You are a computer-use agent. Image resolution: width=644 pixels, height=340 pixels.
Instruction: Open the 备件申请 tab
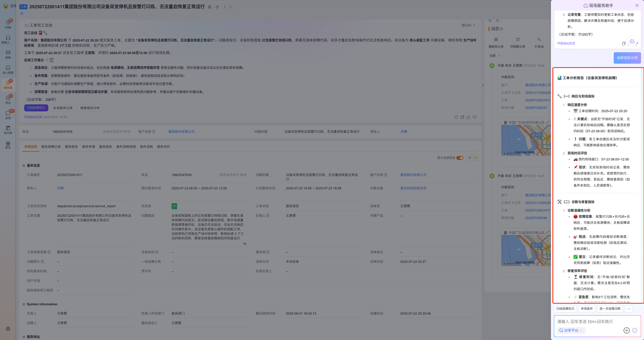[x=89, y=147]
